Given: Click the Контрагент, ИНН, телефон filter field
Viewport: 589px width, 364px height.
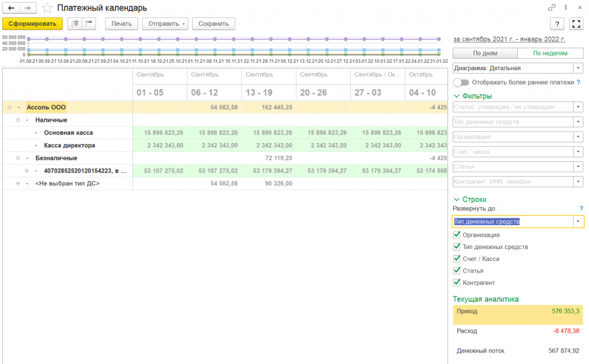Looking at the screenshot, I should 513,182.
